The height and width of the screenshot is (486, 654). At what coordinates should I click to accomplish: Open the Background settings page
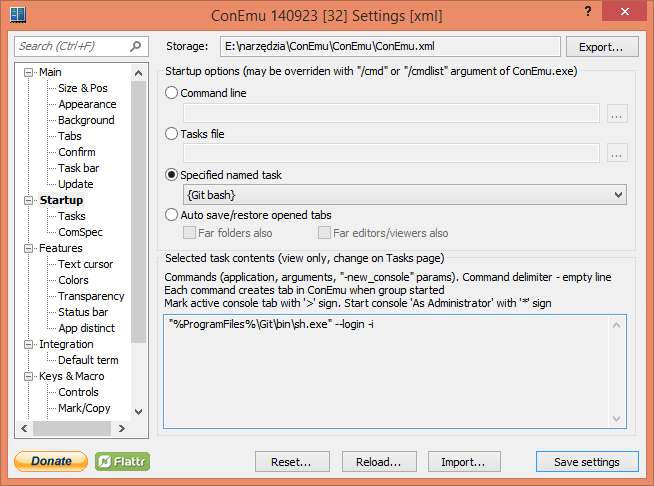[86, 120]
